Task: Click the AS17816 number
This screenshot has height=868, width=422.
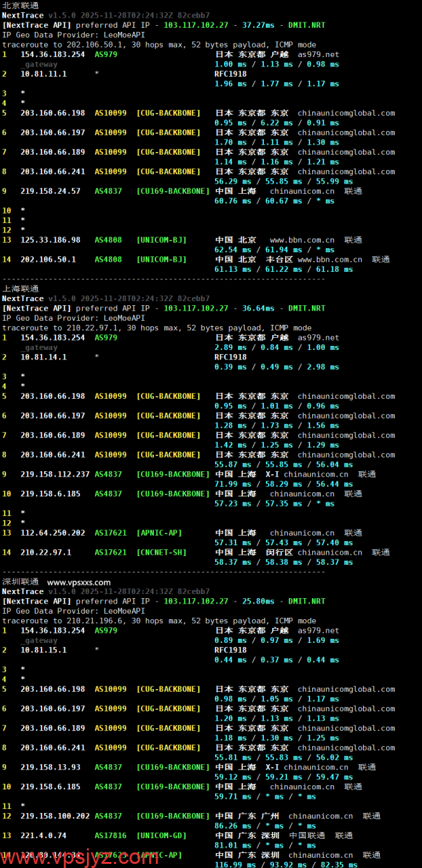Action: (111, 835)
